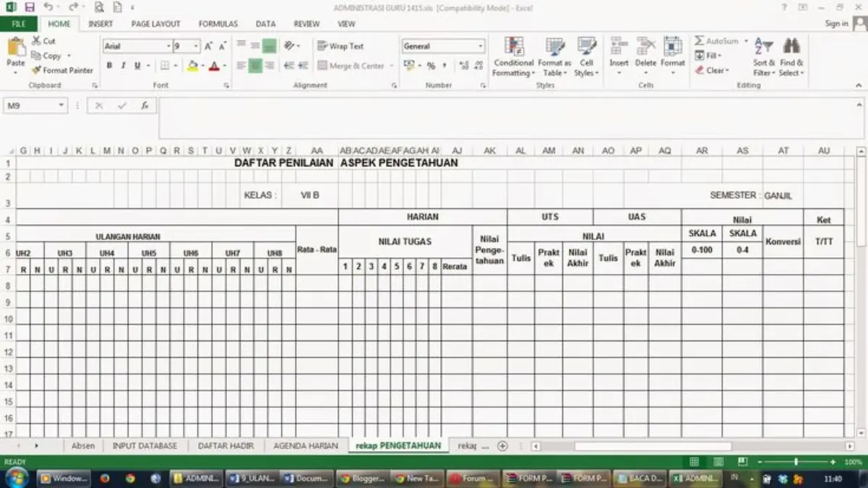Click Insert Function fx button

tap(145, 106)
